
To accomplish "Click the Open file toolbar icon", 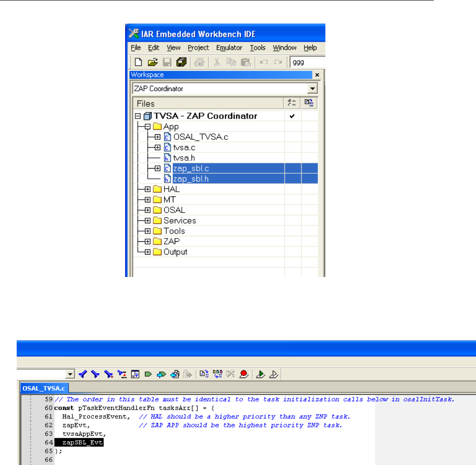I will point(152,62).
